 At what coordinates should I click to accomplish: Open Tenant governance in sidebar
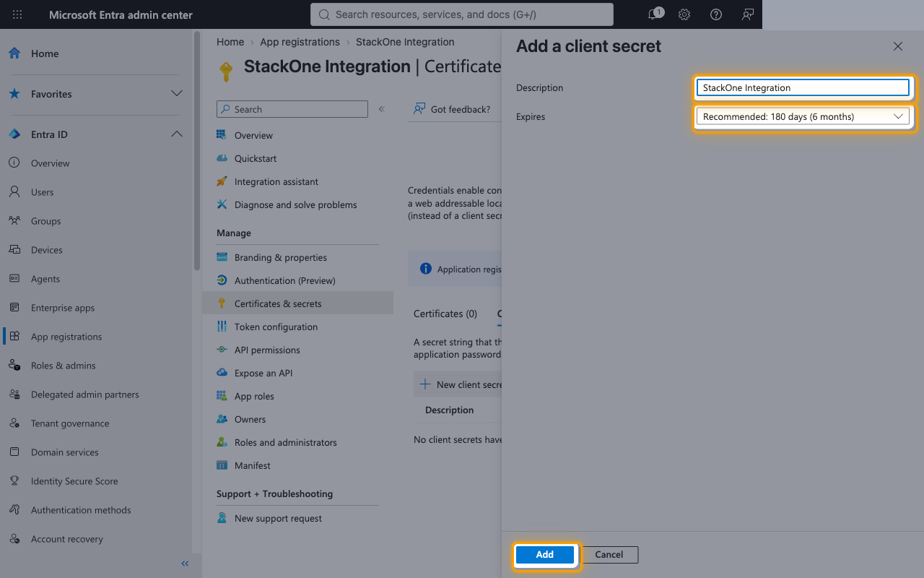[70, 423]
